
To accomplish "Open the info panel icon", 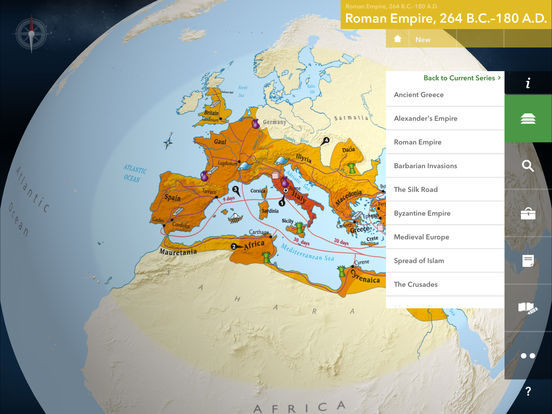I will 528,83.
